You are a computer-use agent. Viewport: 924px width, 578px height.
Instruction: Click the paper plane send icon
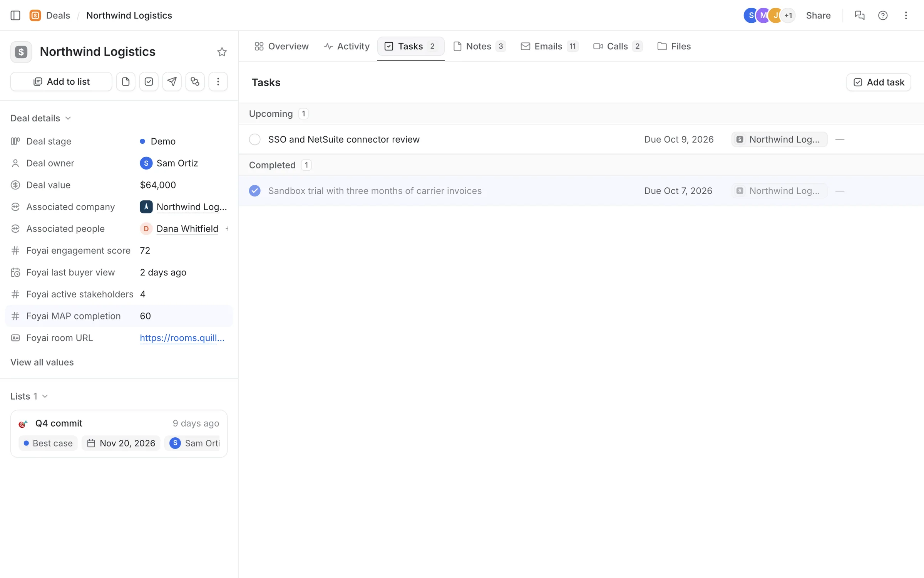coord(172,82)
